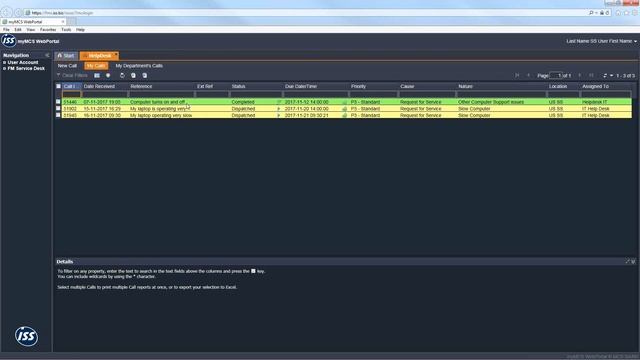Screen dimensions: 640x360
Task: Go to next page using pager arrow
Action: (580, 76)
